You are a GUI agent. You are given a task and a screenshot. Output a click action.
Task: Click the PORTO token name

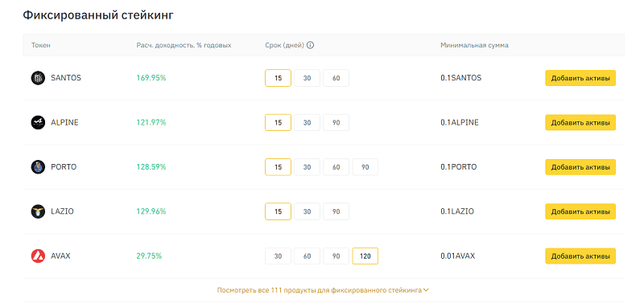click(x=64, y=167)
